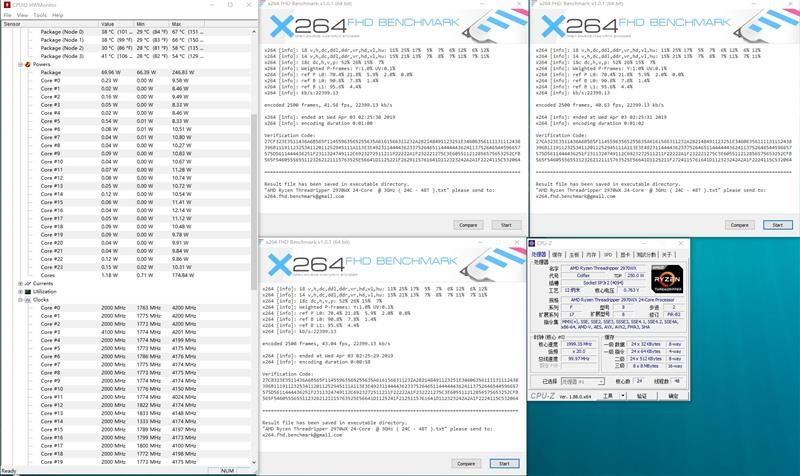Click the 确定 button in CPU-Z
This screenshot has width=800, height=476.
(x=673, y=395)
